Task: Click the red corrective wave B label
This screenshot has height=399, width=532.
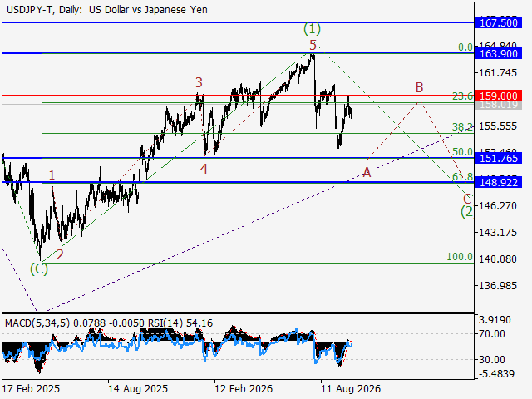Action: click(419, 87)
